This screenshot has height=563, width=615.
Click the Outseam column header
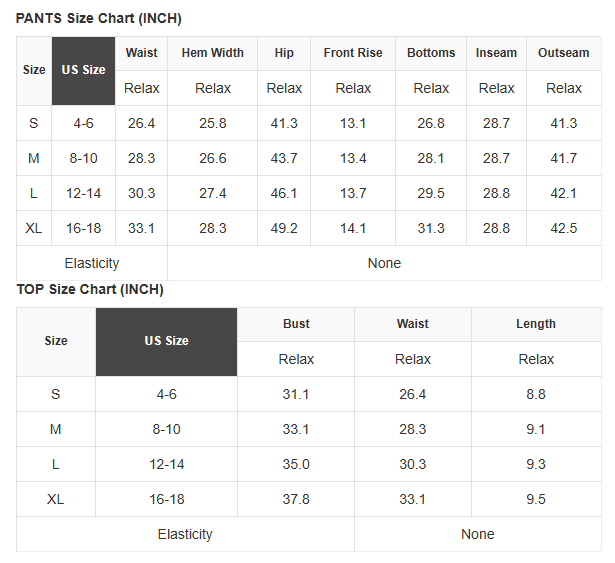[x=564, y=53]
